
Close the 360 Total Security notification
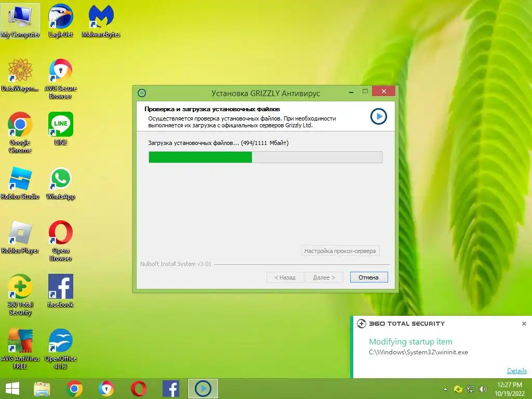coord(524,324)
